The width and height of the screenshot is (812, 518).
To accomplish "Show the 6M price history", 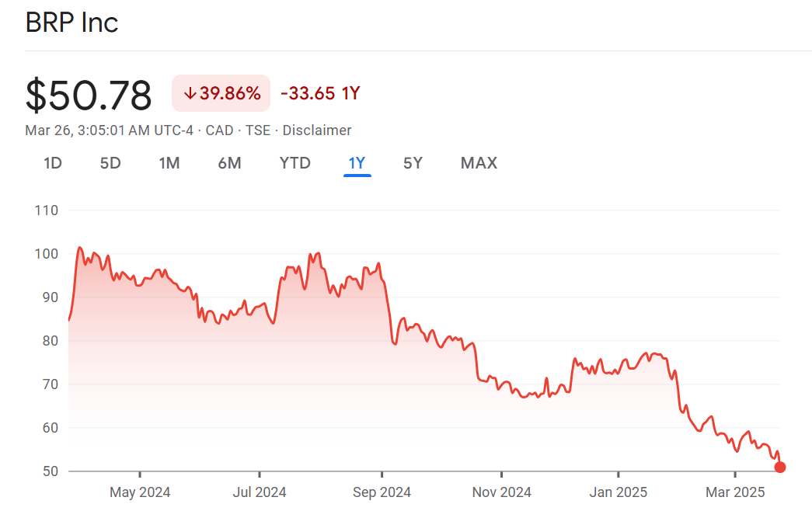I will tap(229, 163).
